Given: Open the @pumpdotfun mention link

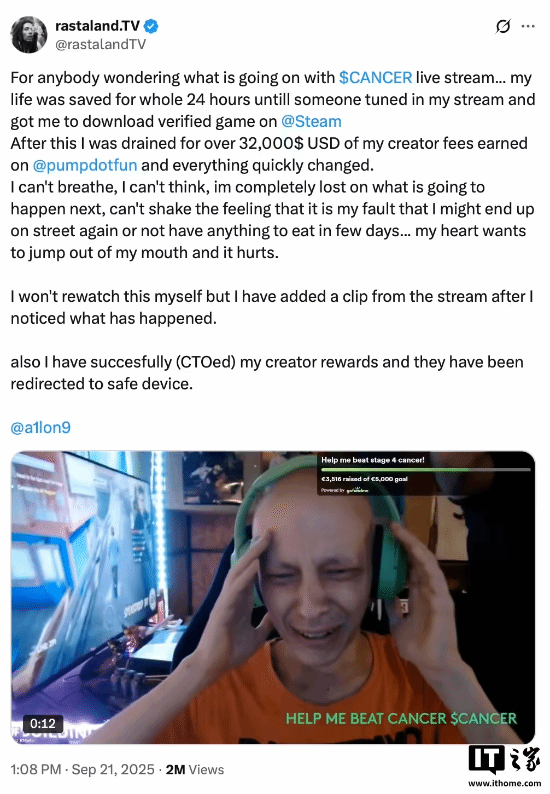Looking at the screenshot, I should click(x=85, y=165).
